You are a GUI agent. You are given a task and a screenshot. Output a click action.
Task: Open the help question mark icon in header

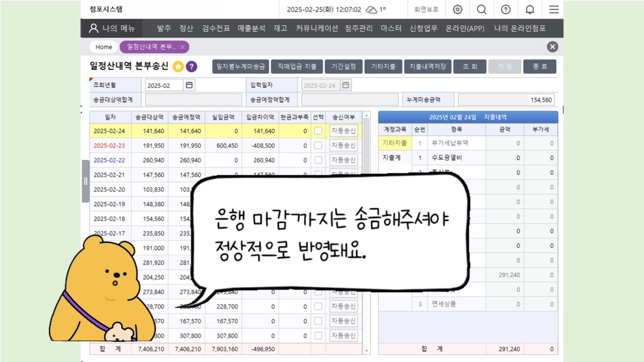(x=506, y=9)
